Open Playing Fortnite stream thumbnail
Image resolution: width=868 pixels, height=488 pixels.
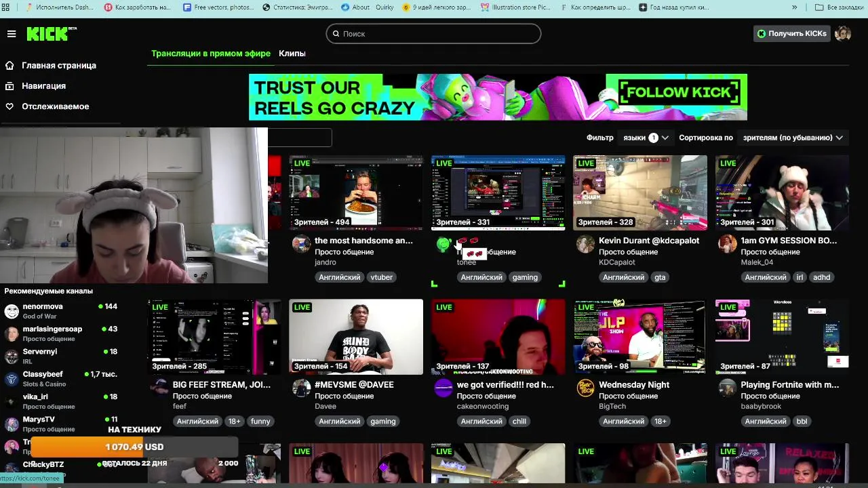(x=782, y=337)
